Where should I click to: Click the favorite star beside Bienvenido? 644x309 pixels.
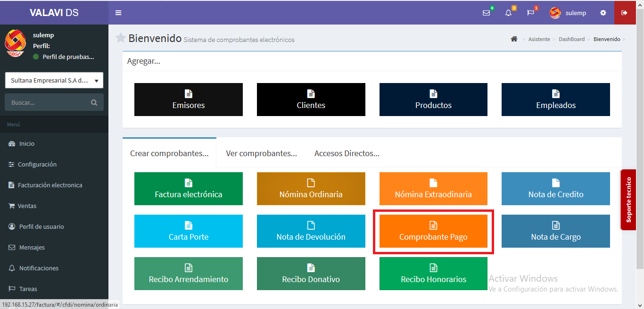(121, 38)
